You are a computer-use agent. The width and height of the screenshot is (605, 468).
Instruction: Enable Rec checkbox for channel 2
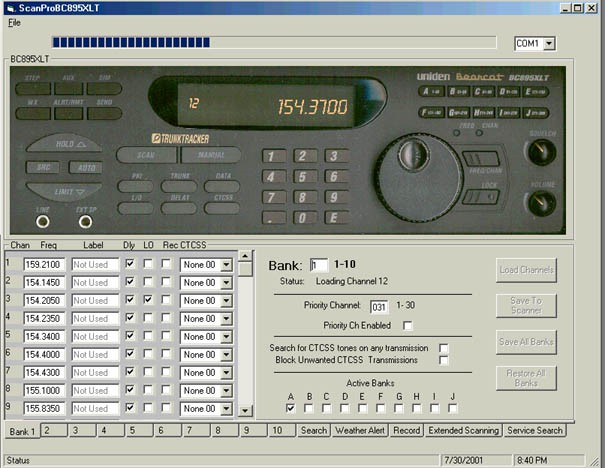tap(166, 282)
